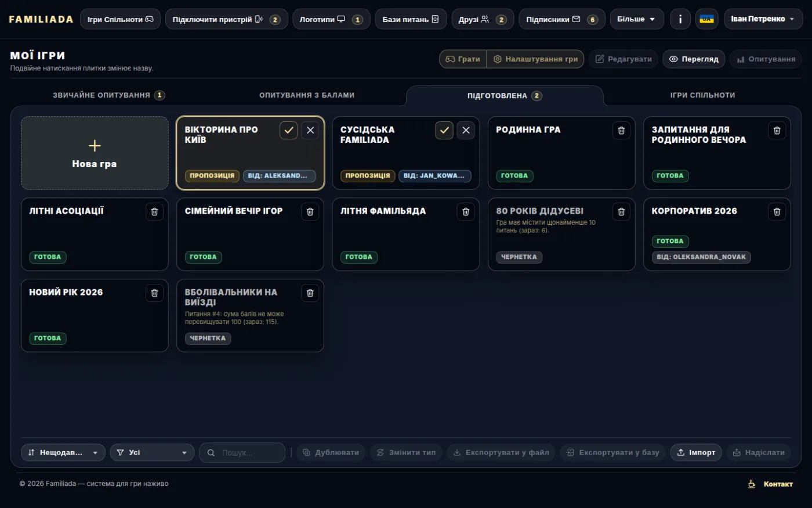Reject the Сусідська Familiada proposal with X
The image size is (812, 508).
pyautogui.click(x=465, y=131)
